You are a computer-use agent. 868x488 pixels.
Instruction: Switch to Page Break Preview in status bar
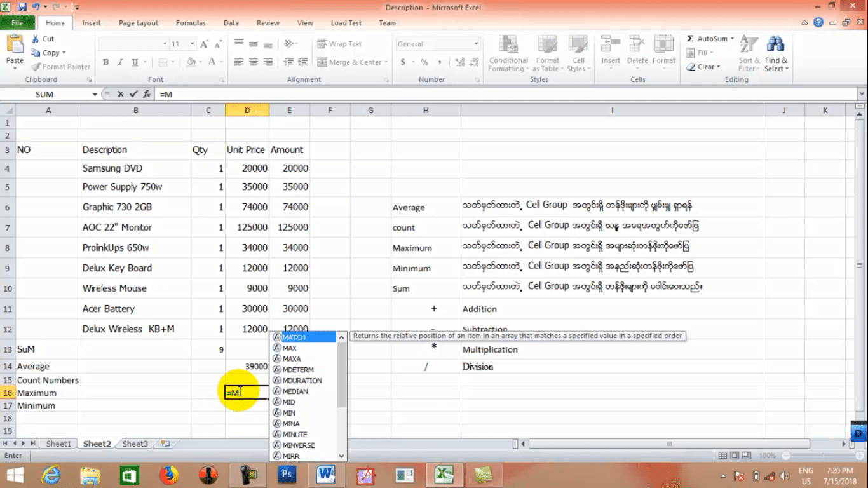(x=745, y=456)
